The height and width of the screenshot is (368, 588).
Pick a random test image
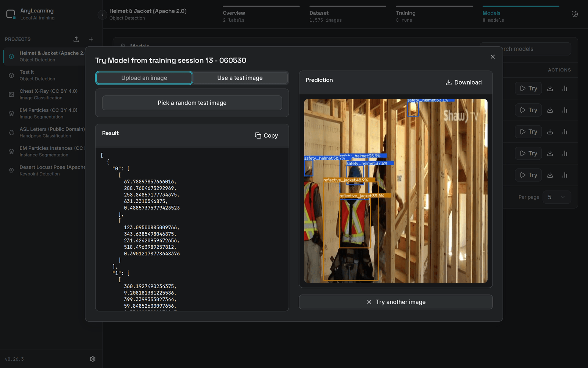click(192, 103)
